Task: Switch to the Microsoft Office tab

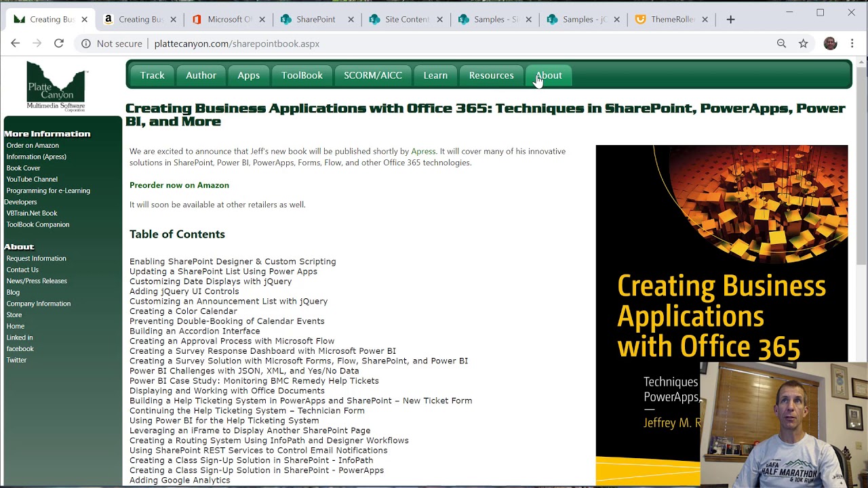Action: 229,20
